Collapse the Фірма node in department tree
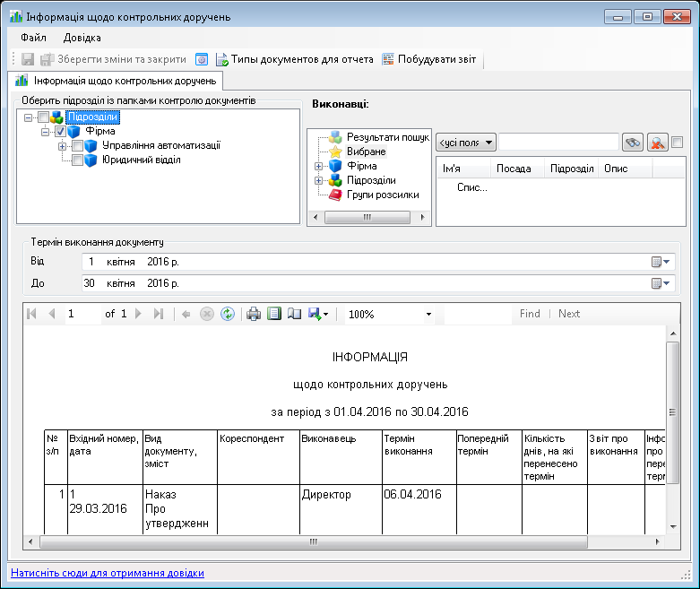 point(45,132)
